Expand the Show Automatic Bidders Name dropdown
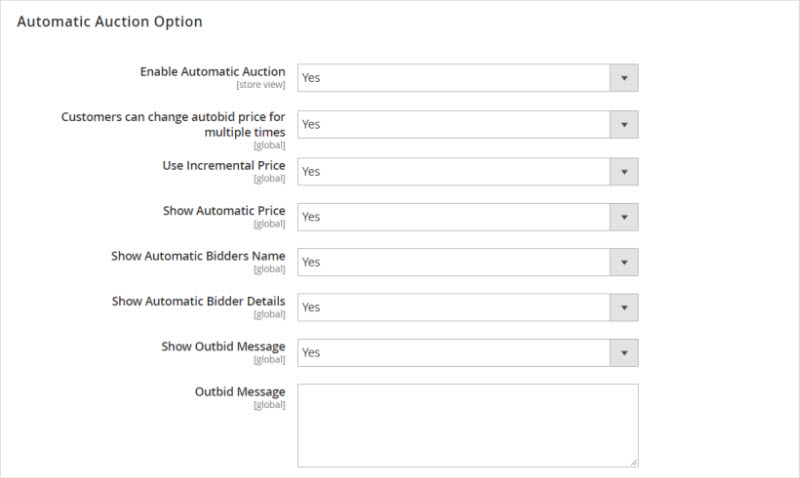This screenshot has width=800, height=478. pyautogui.click(x=467, y=262)
